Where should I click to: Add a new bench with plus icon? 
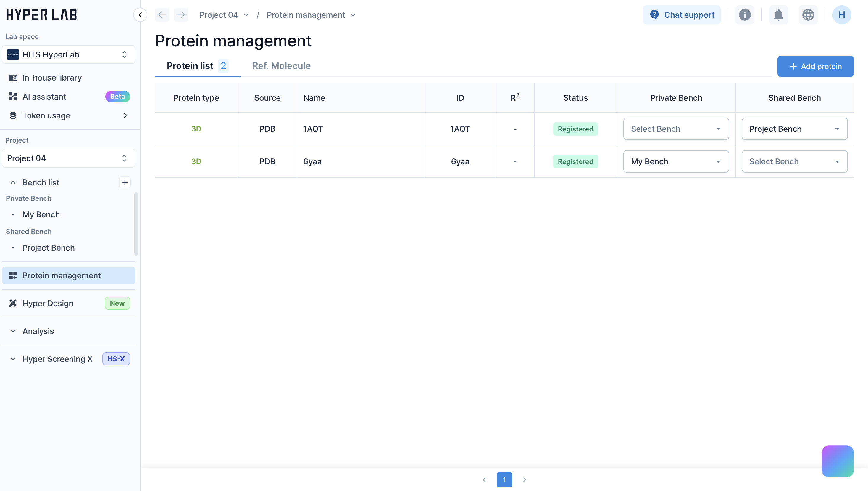coord(125,182)
